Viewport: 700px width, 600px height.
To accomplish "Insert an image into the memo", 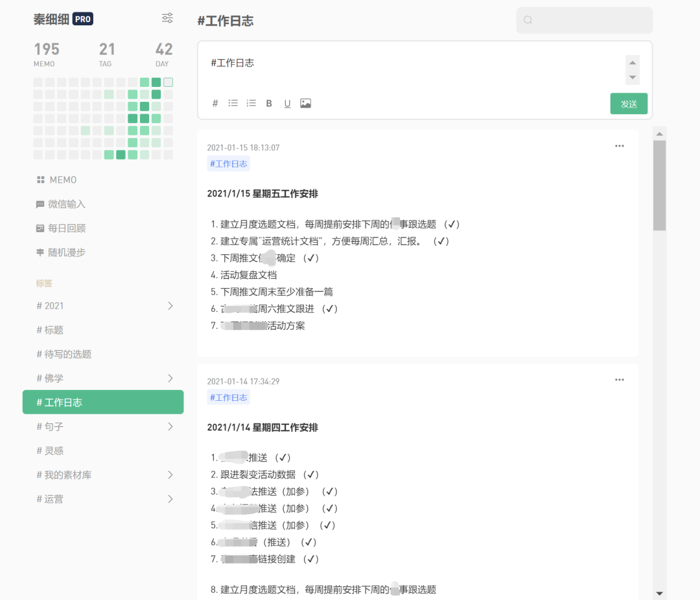I will pos(305,103).
